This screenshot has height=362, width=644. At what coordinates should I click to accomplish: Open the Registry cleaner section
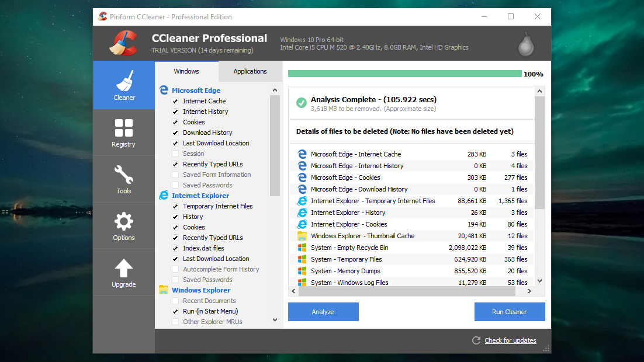click(x=123, y=133)
